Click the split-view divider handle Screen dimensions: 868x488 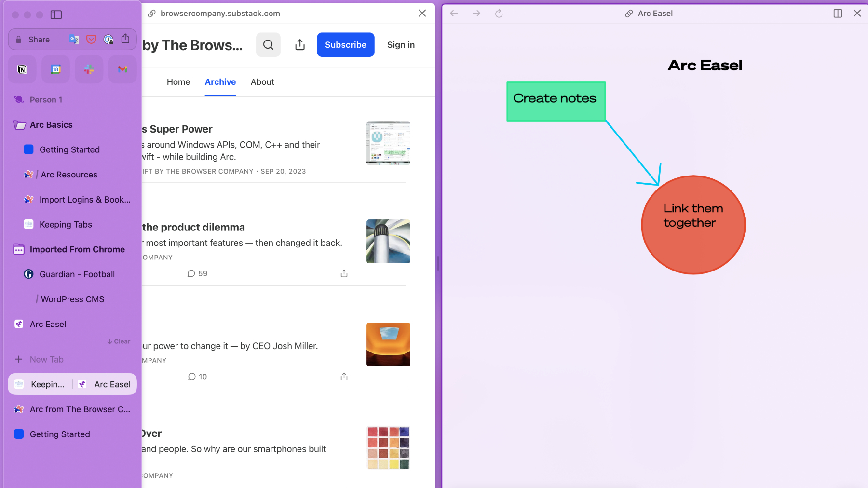[438, 263]
